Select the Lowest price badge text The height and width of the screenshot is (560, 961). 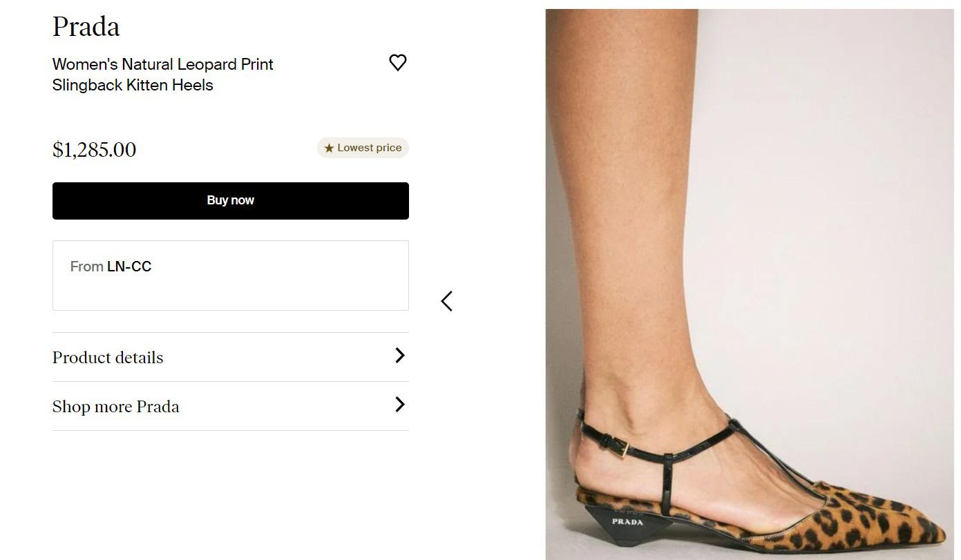pos(369,148)
